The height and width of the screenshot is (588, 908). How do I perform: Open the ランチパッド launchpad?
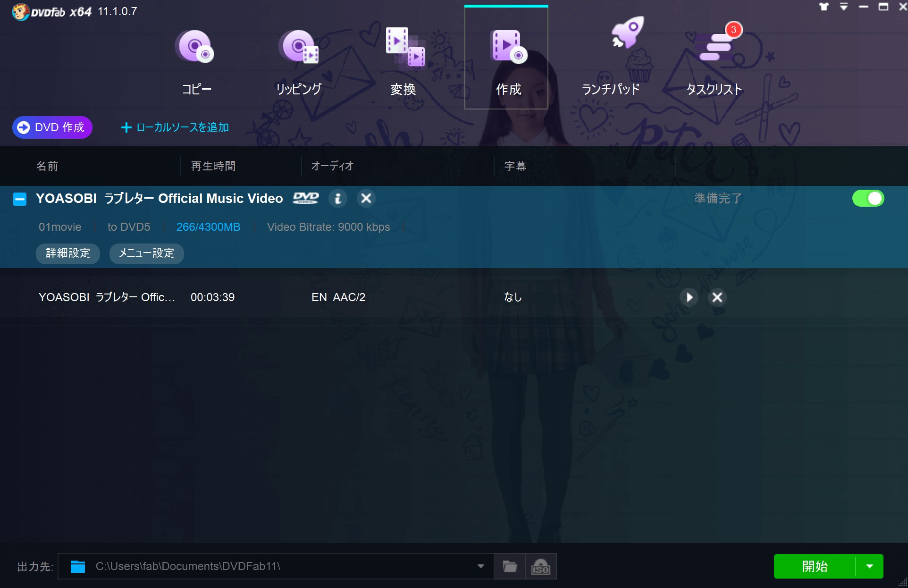coord(611,58)
